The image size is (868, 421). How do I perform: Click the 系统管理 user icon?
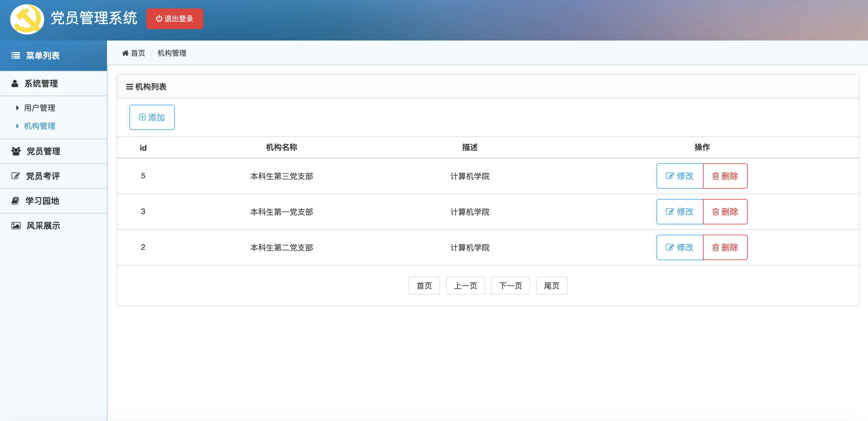point(15,83)
